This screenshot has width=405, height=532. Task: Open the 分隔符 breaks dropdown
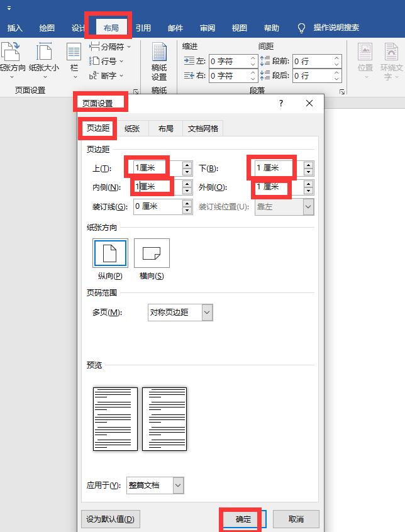click(110, 47)
